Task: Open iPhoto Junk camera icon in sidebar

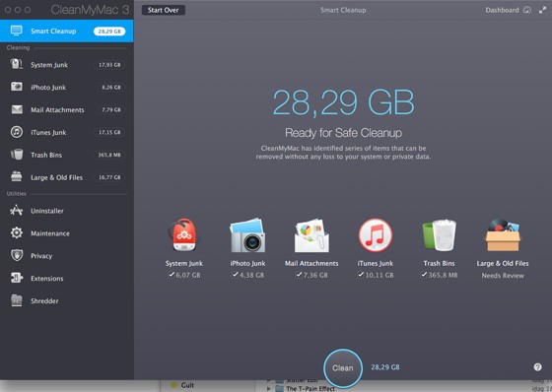Action: (x=16, y=87)
